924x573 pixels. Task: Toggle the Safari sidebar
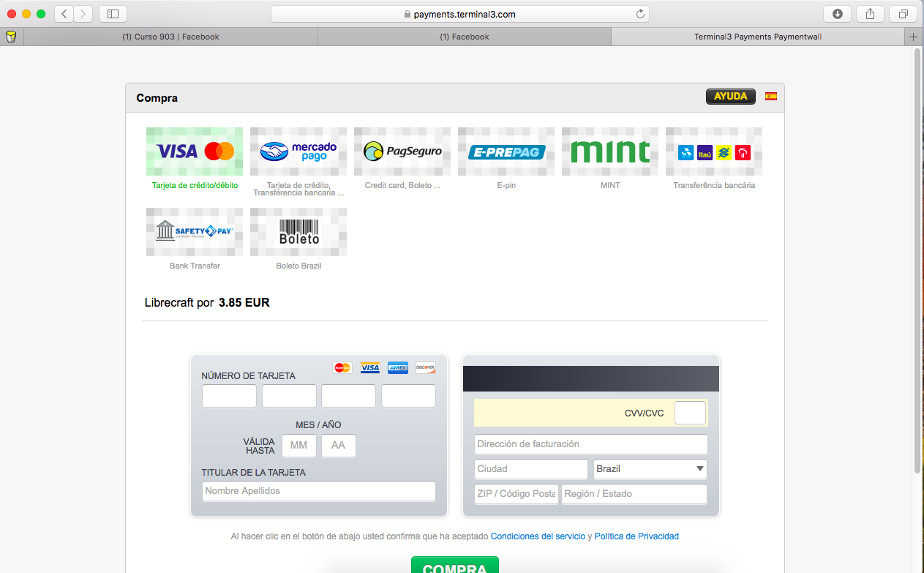[113, 14]
